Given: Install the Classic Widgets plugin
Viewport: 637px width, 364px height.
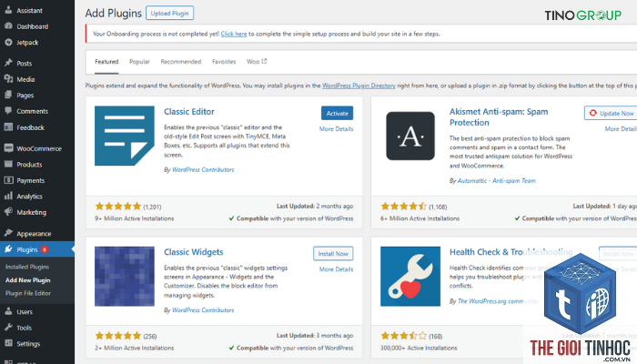Looking at the screenshot, I should point(333,254).
